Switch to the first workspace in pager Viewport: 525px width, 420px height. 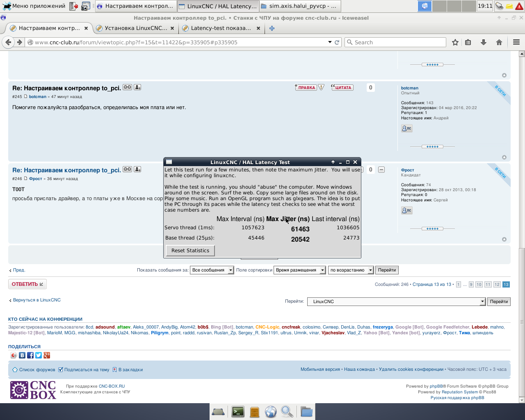click(x=425, y=6)
